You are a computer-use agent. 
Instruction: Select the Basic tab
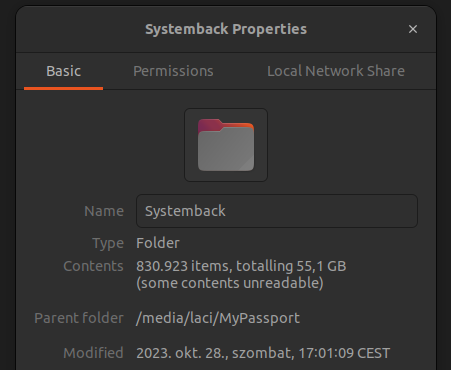click(x=63, y=71)
